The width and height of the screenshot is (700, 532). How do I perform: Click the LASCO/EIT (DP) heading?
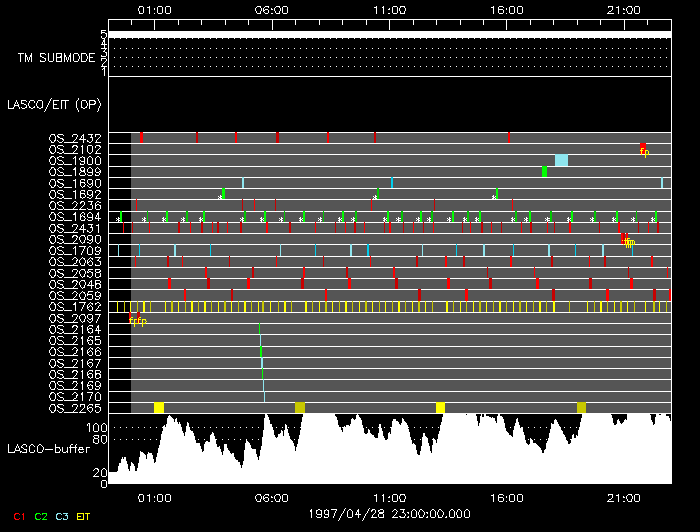(46, 104)
